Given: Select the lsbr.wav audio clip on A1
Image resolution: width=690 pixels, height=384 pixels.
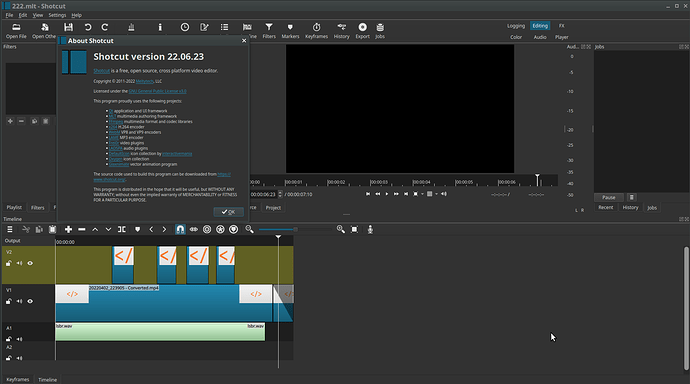Looking at the screenshot, I should [x=160, y=332].
